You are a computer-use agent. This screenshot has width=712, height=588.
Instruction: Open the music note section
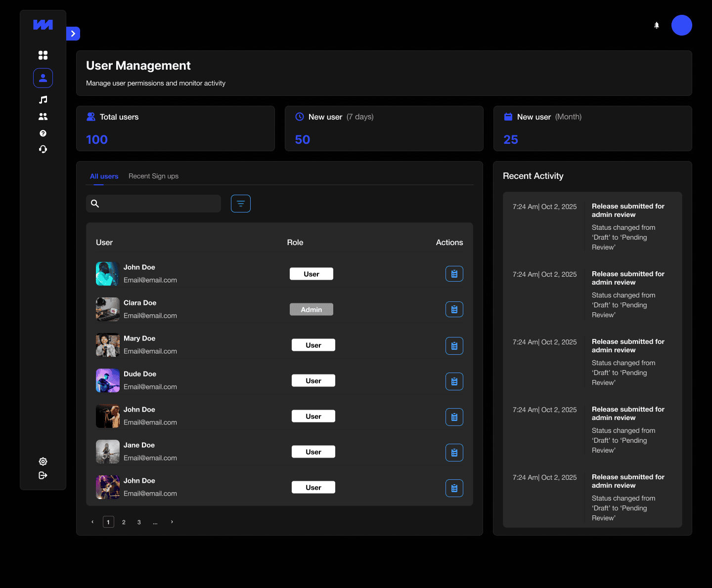click(43, 100)
